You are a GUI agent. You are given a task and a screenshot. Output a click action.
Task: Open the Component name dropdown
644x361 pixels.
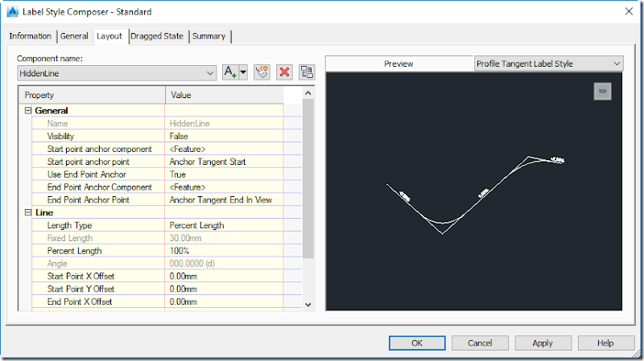pyautogui.click(x=117, y=73)
